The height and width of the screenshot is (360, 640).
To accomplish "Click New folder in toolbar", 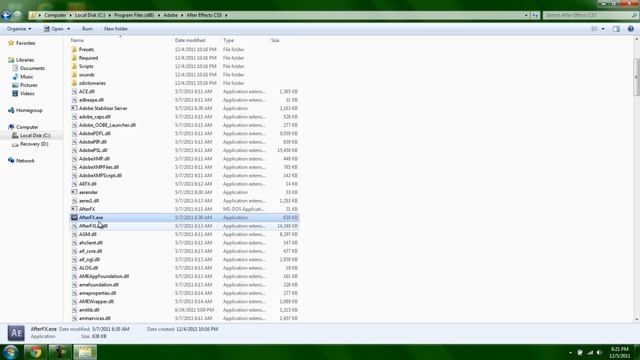I will pyautogui.click(x=116, y=29).
